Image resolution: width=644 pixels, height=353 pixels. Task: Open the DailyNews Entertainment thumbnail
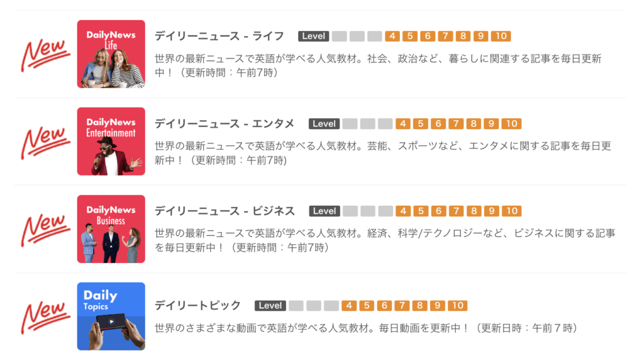tap(111, 142)
